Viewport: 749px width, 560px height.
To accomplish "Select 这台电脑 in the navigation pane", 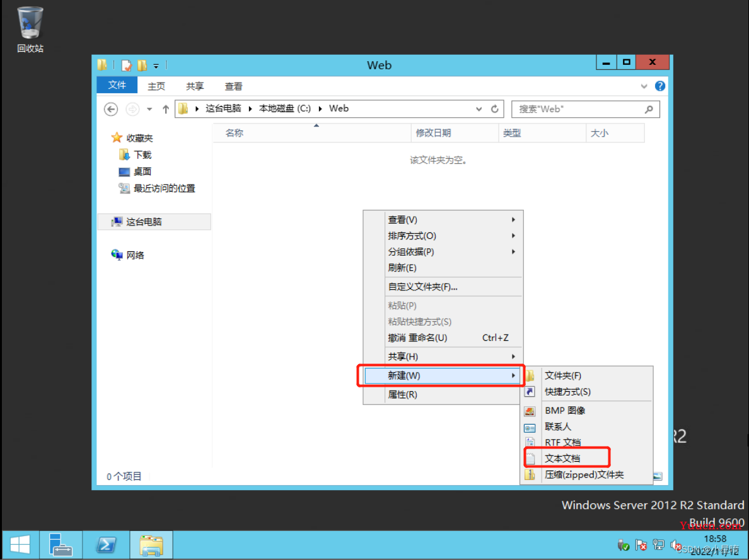I will coord(154,222).
